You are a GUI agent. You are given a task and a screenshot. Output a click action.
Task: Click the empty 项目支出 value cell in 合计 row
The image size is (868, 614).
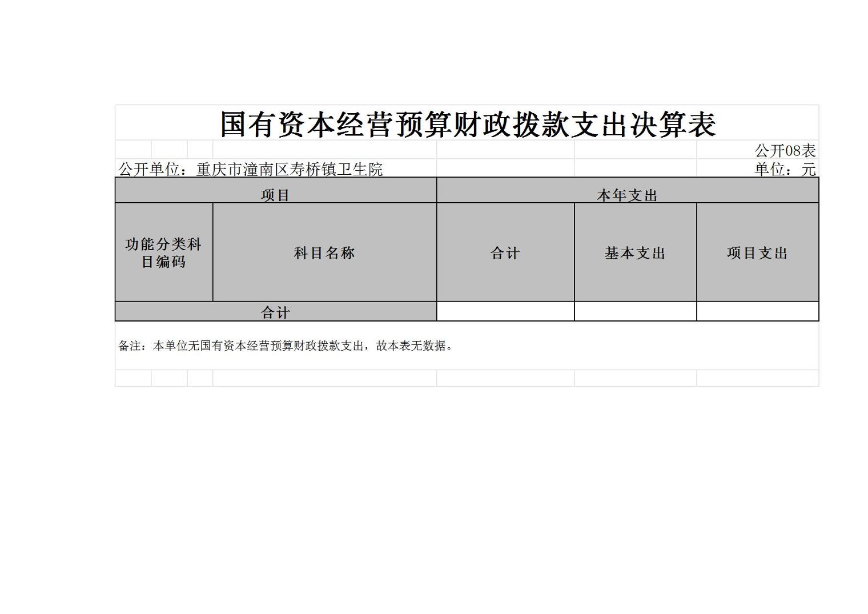click(x=758, y=311)
